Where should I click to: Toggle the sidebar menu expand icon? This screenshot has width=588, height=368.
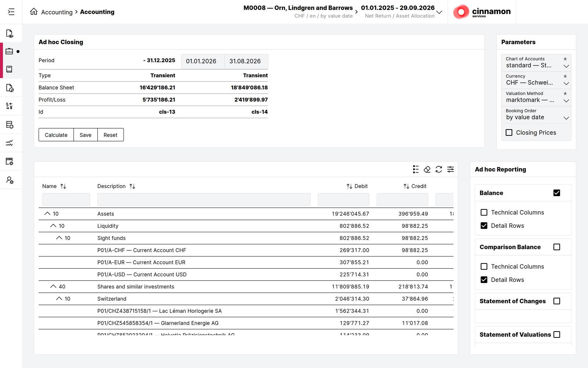pos(11,12)
